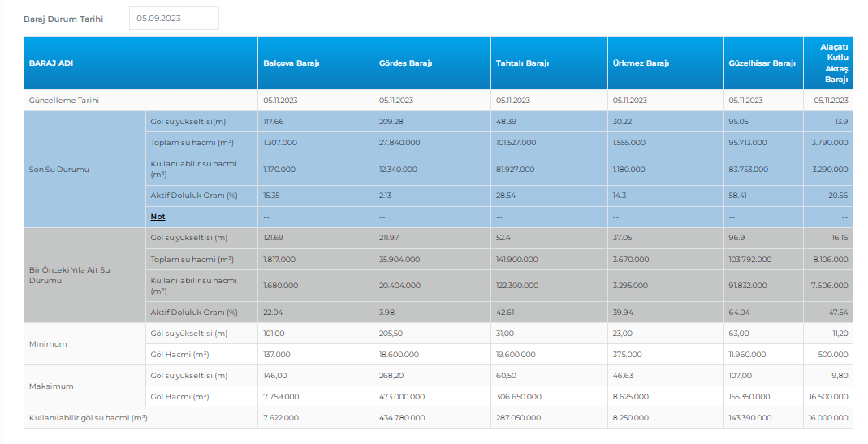Select the Güncelleme Tarihi row label
Screen dimensions: 868x444
pos(64,101)
